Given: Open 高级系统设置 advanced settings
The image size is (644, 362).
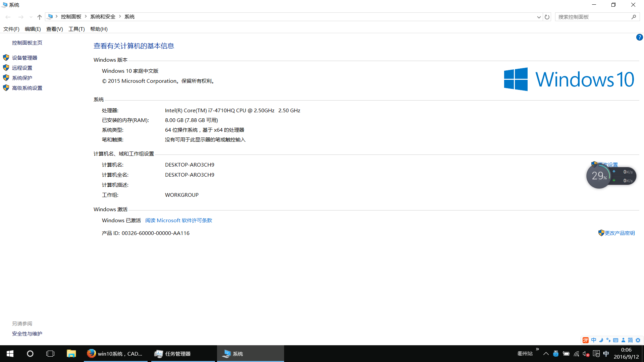Looking at the screenshot, I should [27, 88].
